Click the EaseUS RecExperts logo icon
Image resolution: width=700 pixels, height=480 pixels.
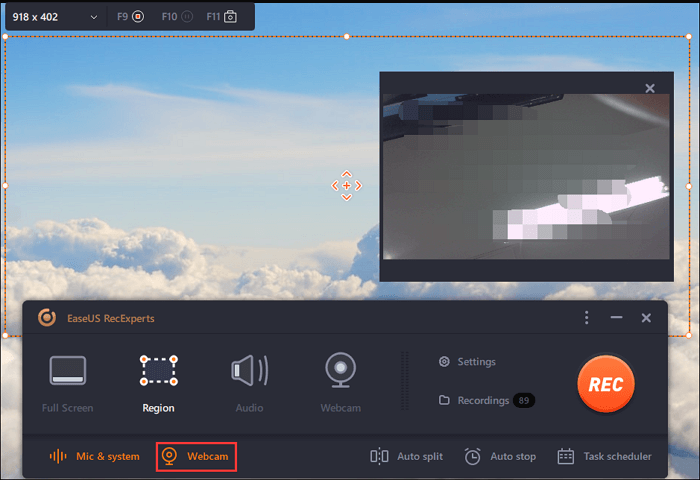point(47,317)
